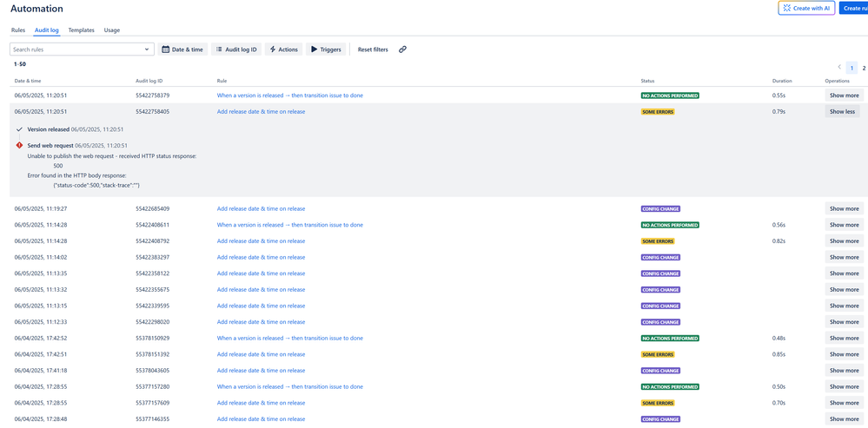The width and height of the screenshot is (868, 428).
Task: Expand entry 55422685409 with Show more
Action: (845, 208)
